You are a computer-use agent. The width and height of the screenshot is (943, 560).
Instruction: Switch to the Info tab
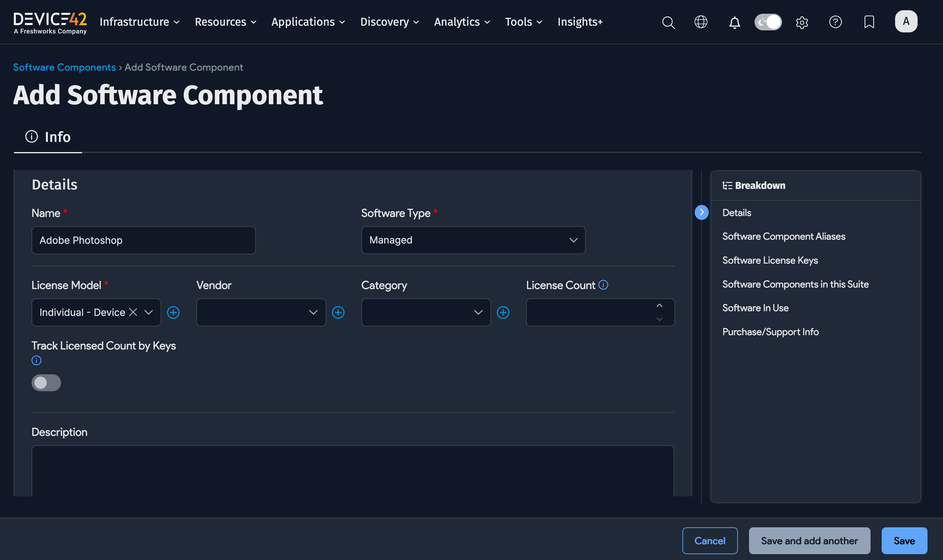point(48,137)
